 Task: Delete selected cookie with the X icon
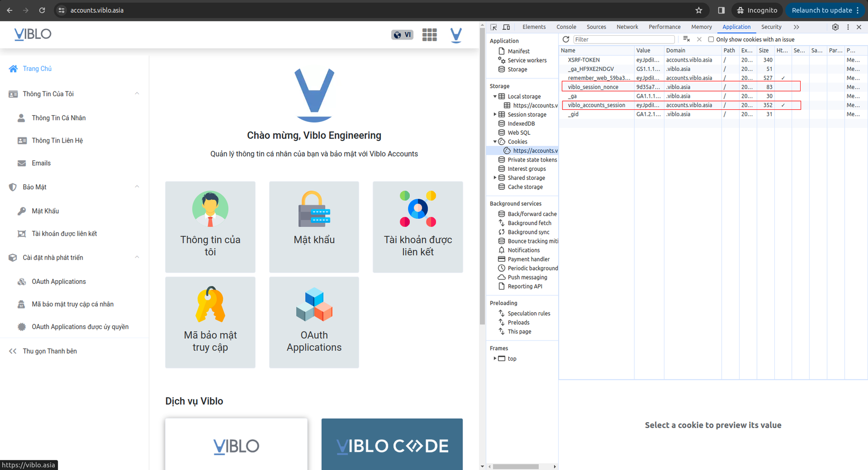tap(699, 39)
